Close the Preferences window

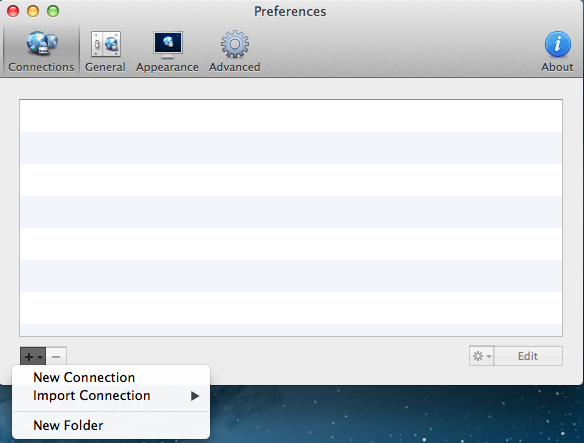13,11
